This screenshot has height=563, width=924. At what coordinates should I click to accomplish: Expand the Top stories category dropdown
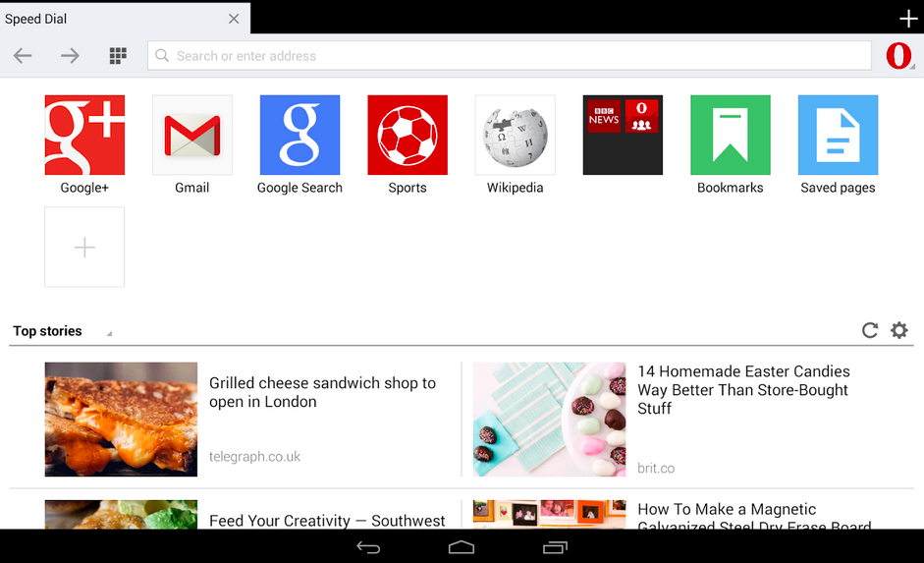pos(62,331)
